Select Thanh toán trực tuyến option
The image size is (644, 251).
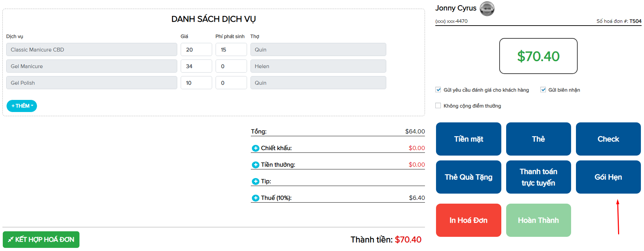click(538, 177)
